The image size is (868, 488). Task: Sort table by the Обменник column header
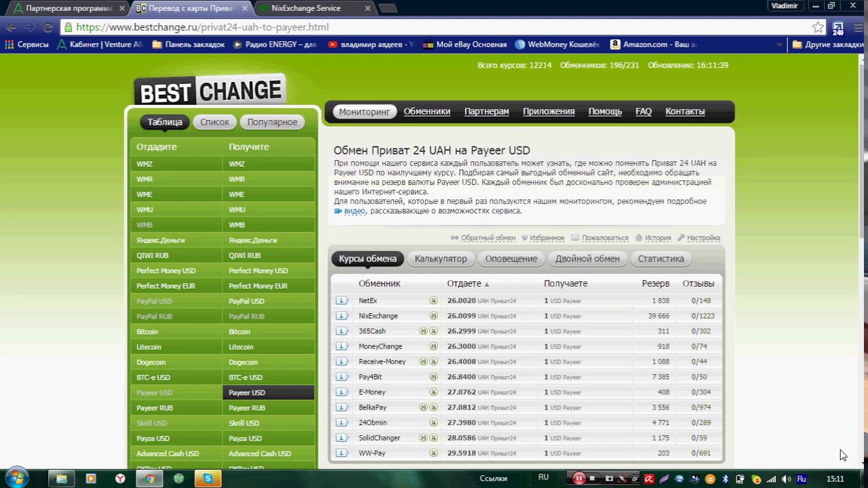tap(379, 283)
